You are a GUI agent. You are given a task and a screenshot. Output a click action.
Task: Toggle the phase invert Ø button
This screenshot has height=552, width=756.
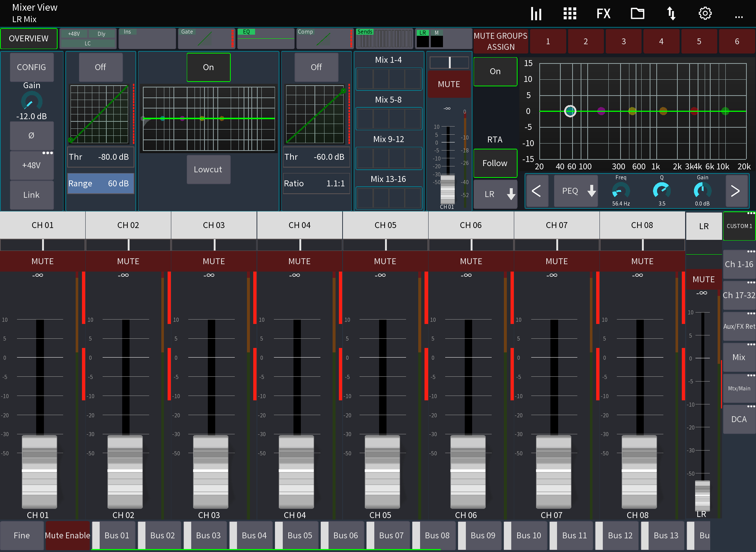tap(32, 135)
